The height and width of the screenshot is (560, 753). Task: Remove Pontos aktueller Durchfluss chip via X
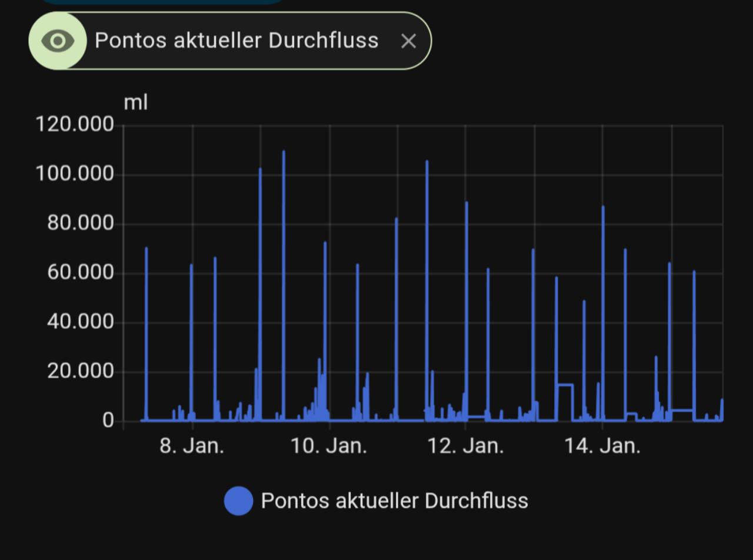click(x=408, y=41)
